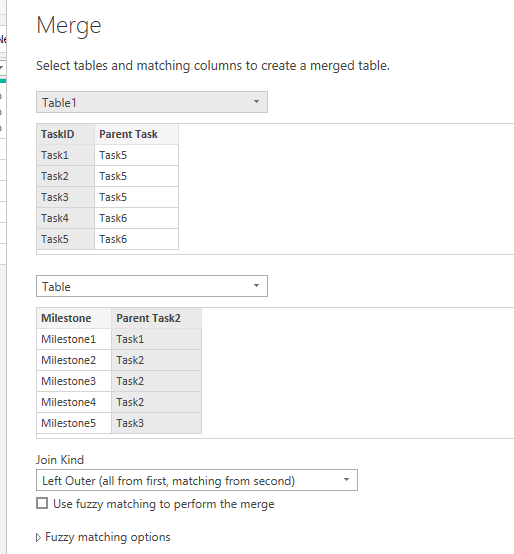Click Task1 cell in Milestone1 row
This screenshot has width=514, height=554.
[156, 339]
